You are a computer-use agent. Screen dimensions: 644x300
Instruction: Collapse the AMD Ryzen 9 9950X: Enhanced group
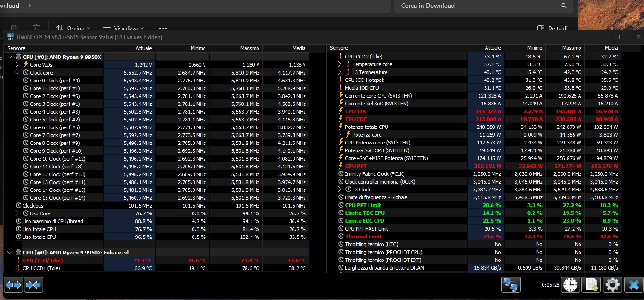10,253
